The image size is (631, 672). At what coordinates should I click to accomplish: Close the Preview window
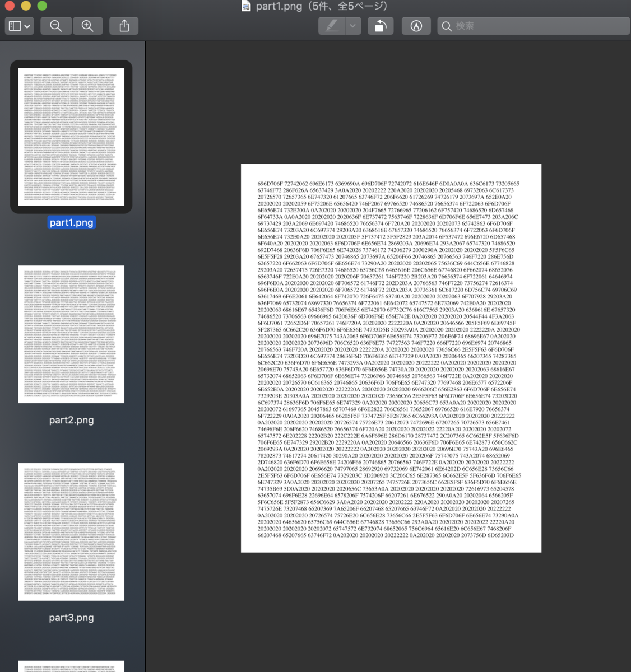10,6
